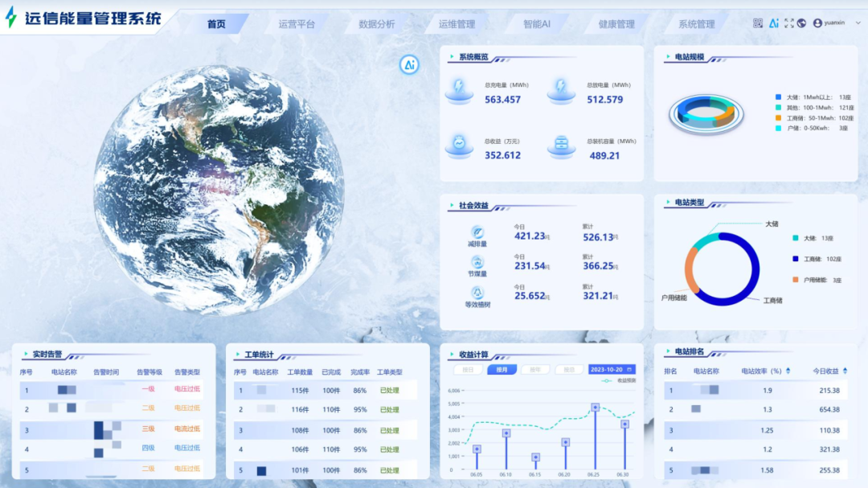Click the globe language icon
Image resolution: width=868 pixels, height=488 pixels.
pos(801,23)
